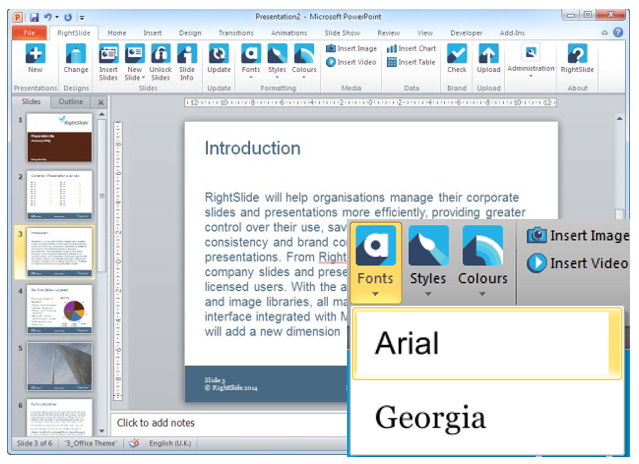
Task: Switch to the Insert ribbon tab
Action: [152, 33]
